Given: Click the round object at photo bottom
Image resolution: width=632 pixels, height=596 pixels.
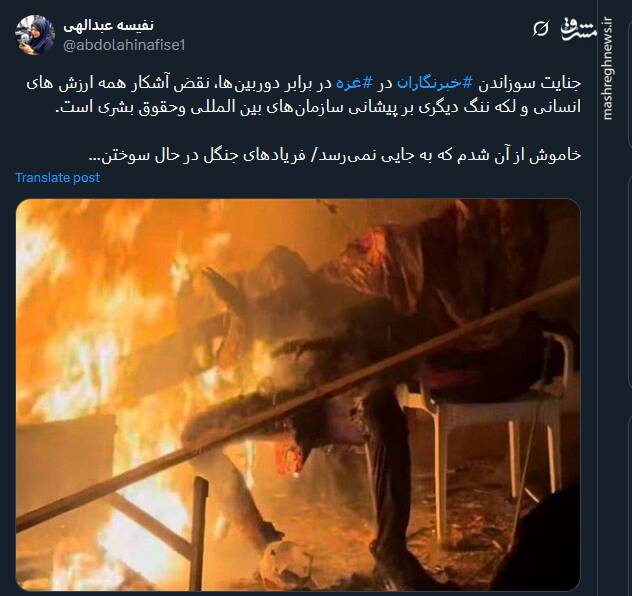Looking at the screenshot, I should pos(285,563).
